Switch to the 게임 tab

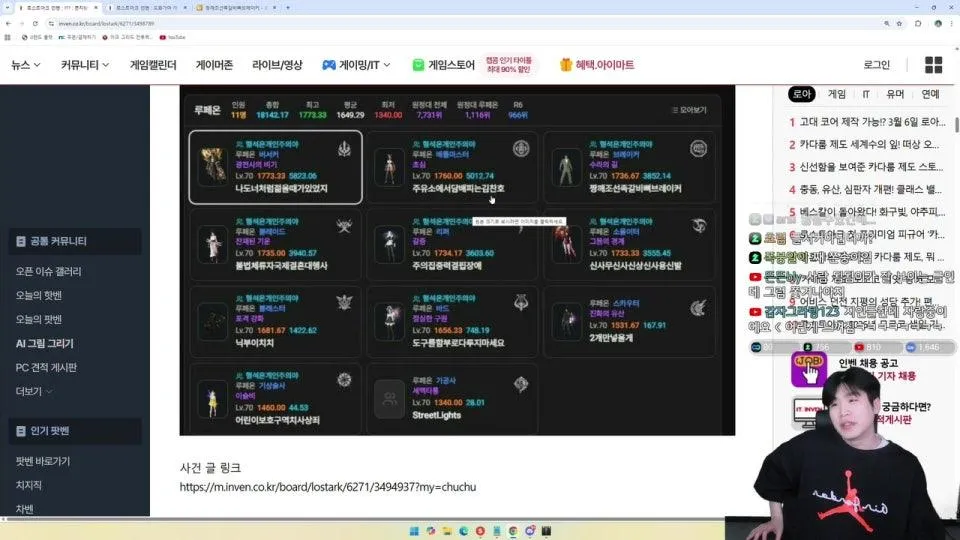point(836,94)
